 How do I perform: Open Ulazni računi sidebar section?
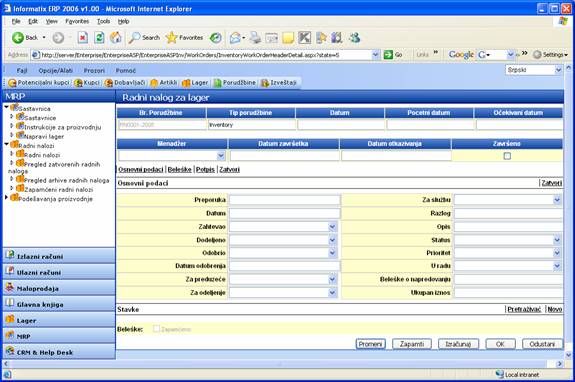pyautogui.click(x=59, y=272)
